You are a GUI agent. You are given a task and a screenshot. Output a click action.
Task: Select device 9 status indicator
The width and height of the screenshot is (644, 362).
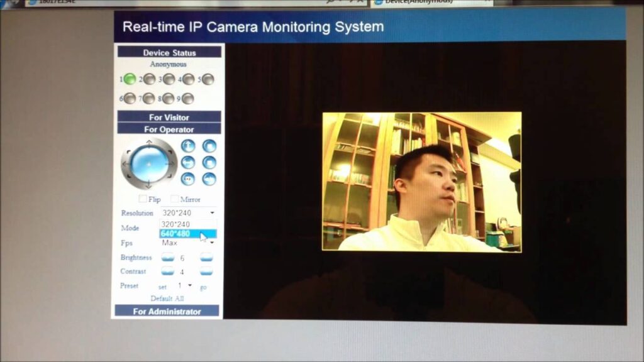tap(187, 99)
